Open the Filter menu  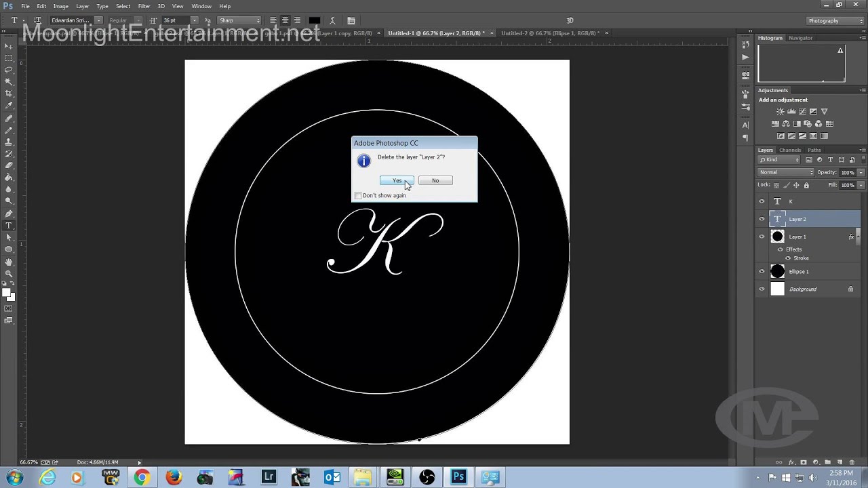[144, 6]
